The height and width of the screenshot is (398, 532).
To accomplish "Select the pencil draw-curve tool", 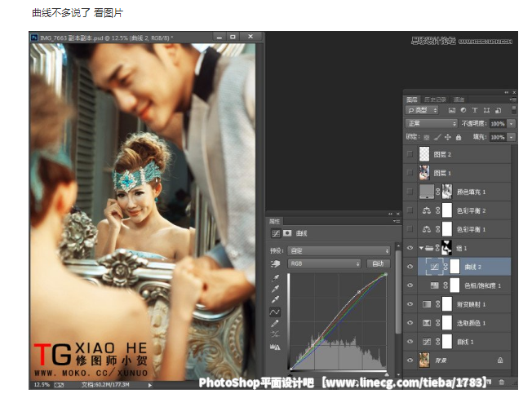I will click(x=275, y=324).
